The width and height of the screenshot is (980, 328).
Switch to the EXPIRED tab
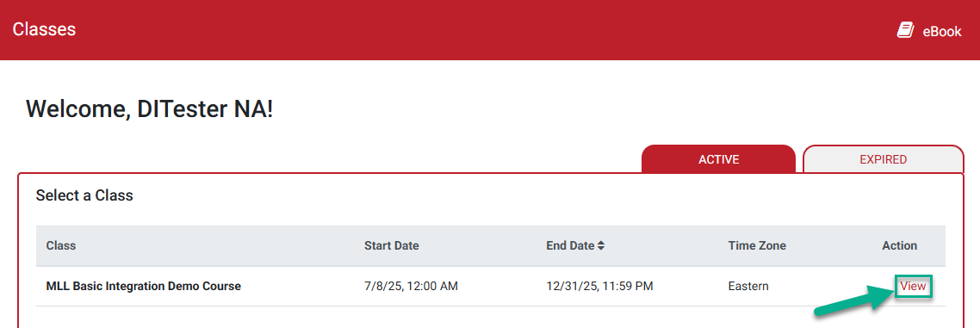(x=884, y=159)
